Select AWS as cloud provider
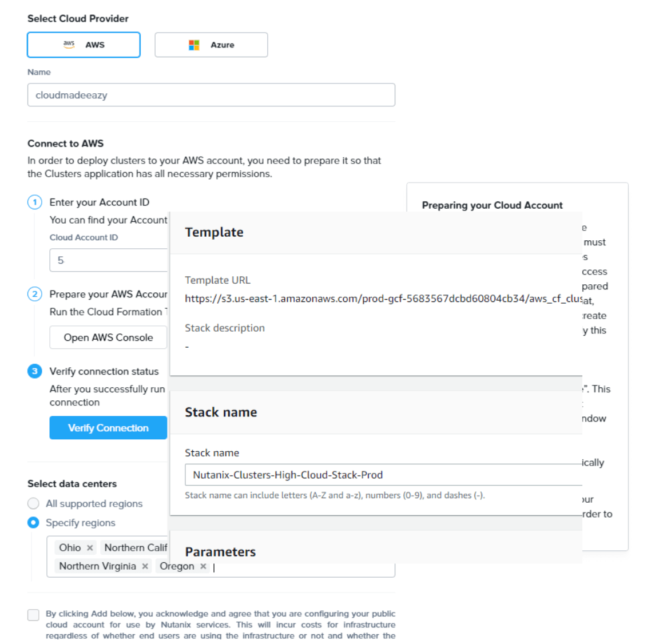Viewport: 651px width, 644px height. coord(84,45)
